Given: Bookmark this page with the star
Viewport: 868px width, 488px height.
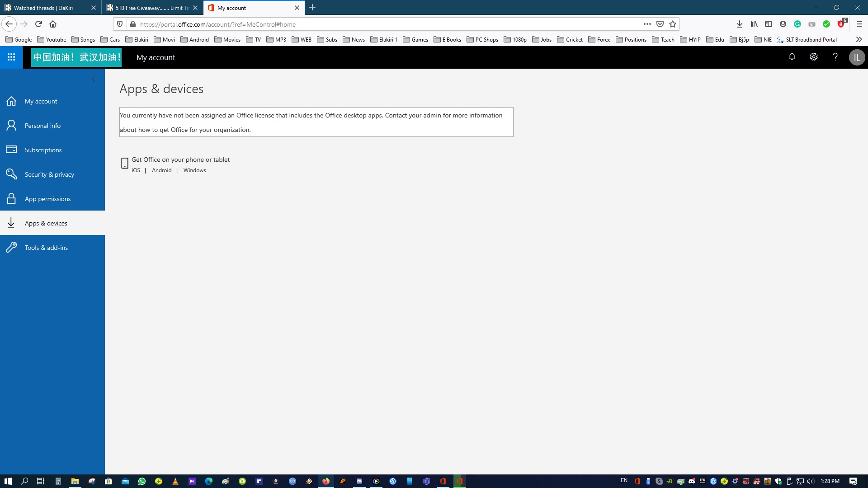Looking at the screenshot, I should (x=673, y=24).
